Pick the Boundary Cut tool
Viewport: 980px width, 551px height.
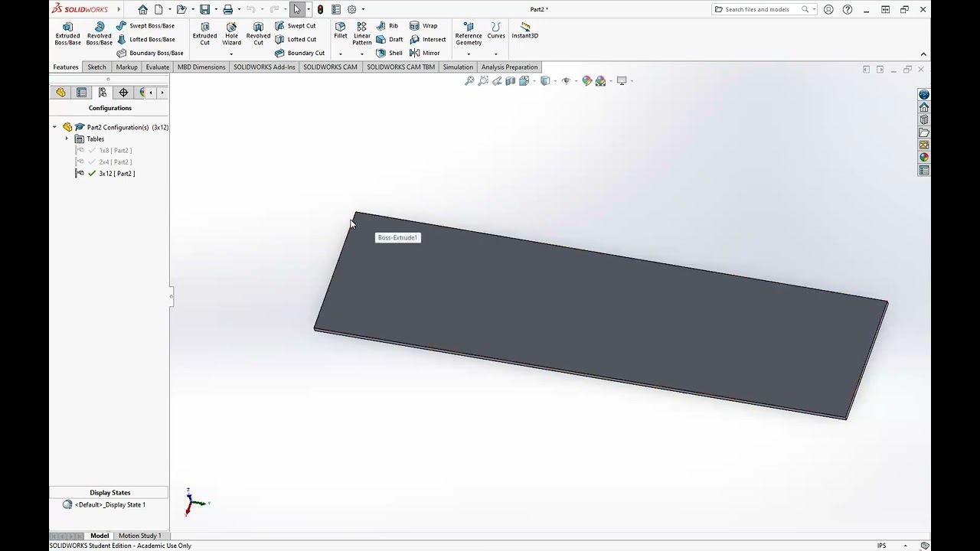click(299, 53)
